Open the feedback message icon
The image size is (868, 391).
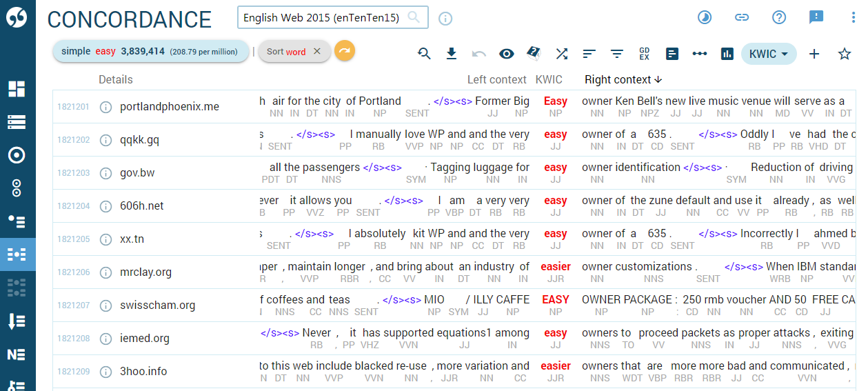[816, 18]
